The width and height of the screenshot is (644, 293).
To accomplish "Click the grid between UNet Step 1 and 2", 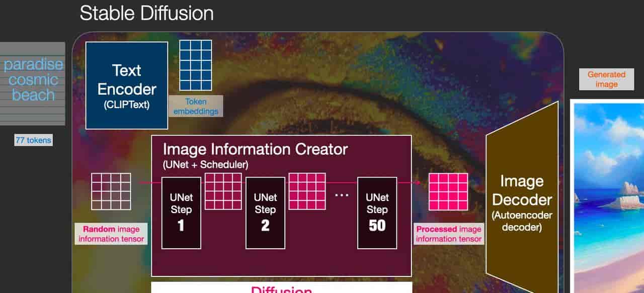I will [223, 191].
